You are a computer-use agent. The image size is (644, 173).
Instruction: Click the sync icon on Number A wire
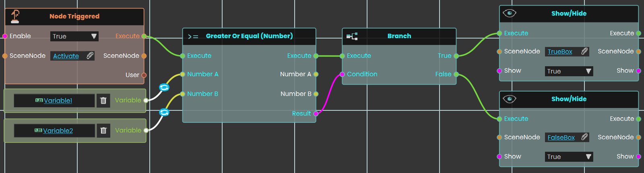point(164,88)
